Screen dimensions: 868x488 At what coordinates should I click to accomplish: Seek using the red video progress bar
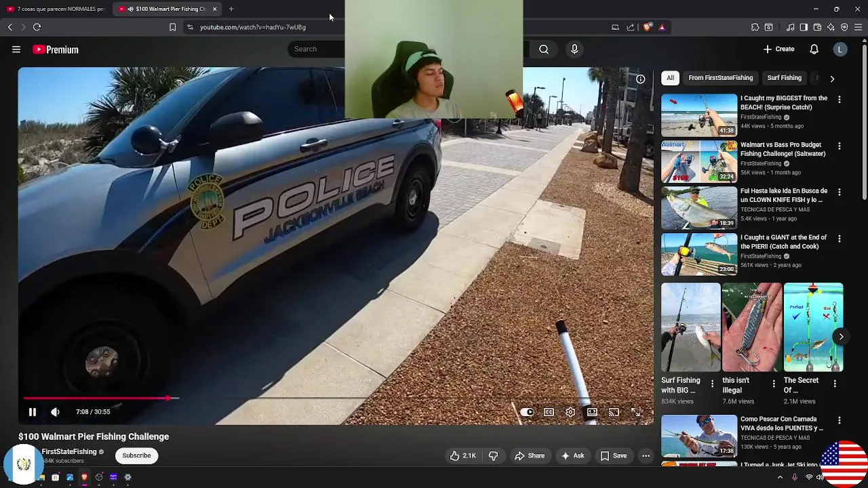(x=336, y=399)
